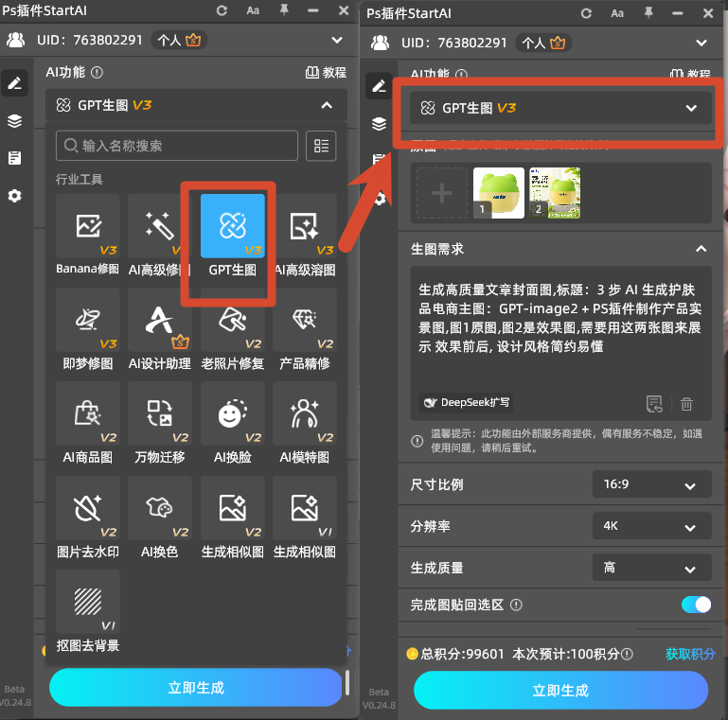Click the 个人 membership badge in right panel
The height and width of the screenshot is (720, 728).
pyautogui.click(x=543, y=44)
